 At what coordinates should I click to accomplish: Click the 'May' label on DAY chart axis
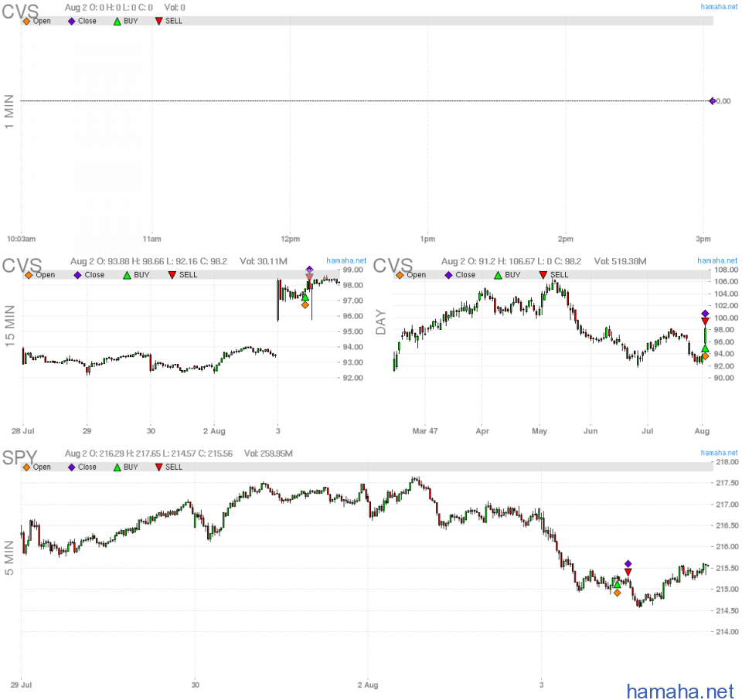(539, 431)
